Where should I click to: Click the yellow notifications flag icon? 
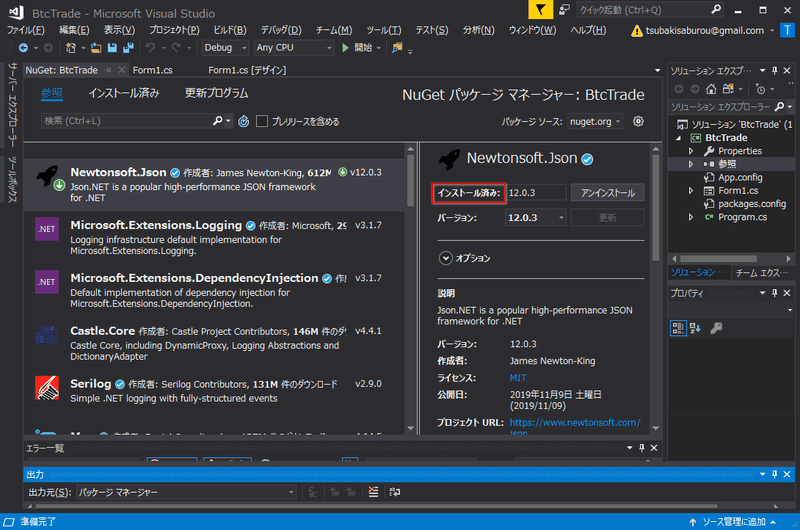540,10
